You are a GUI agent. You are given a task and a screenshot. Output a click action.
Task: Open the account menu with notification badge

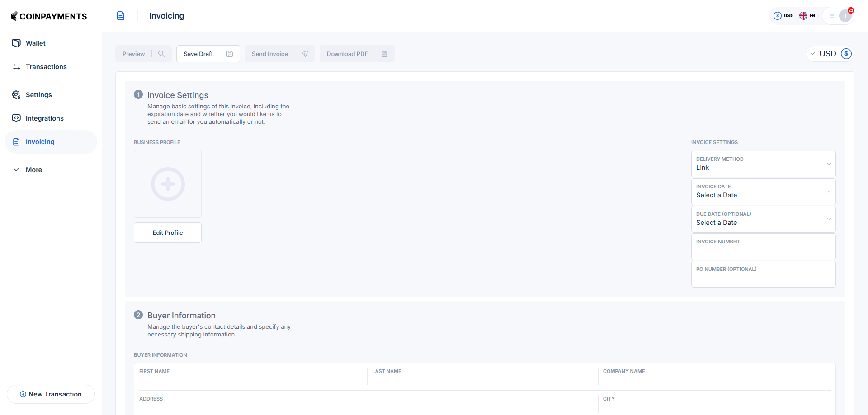pos(839,16)
